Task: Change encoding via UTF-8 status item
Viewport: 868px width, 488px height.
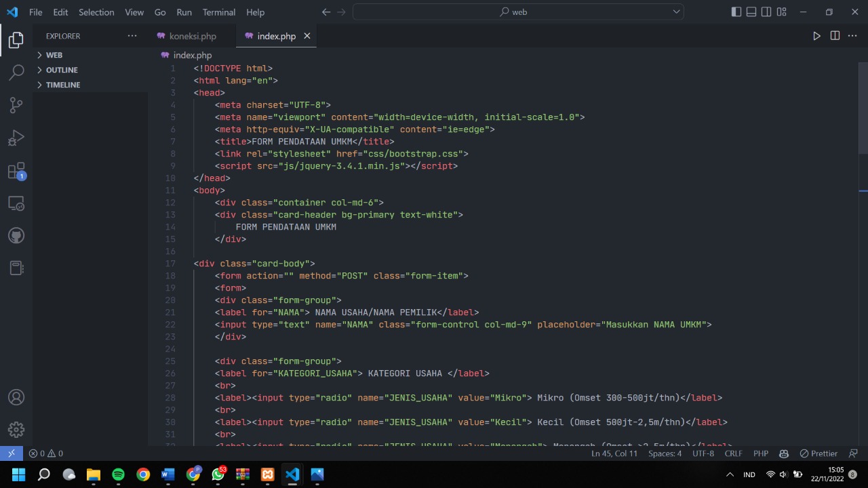Action: tap(703, 453)
